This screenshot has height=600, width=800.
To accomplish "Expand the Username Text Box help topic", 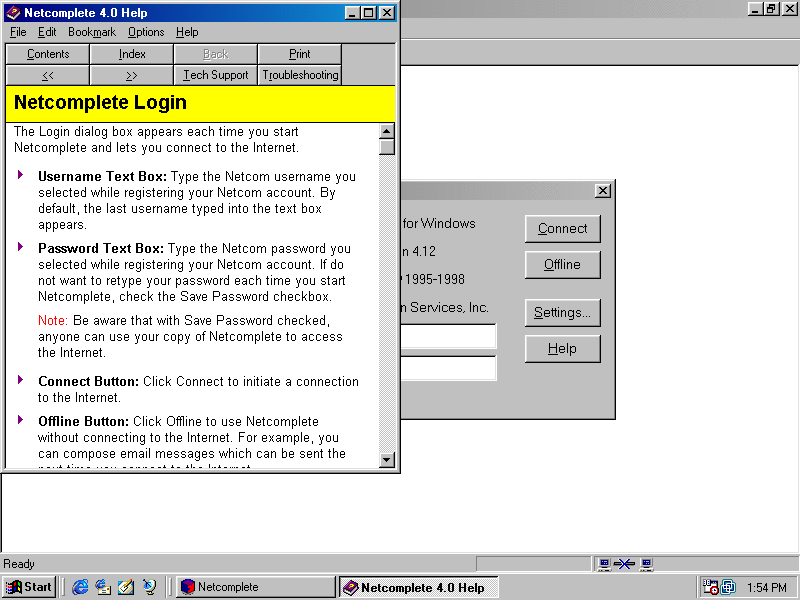I will [x=21, y=175].
